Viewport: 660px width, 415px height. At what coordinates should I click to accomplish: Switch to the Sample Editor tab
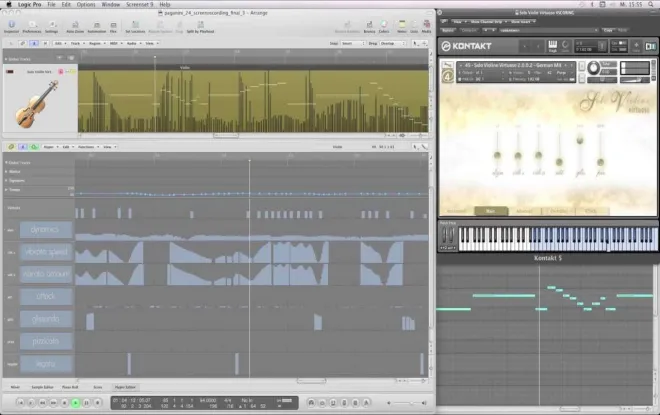point(42,387)
